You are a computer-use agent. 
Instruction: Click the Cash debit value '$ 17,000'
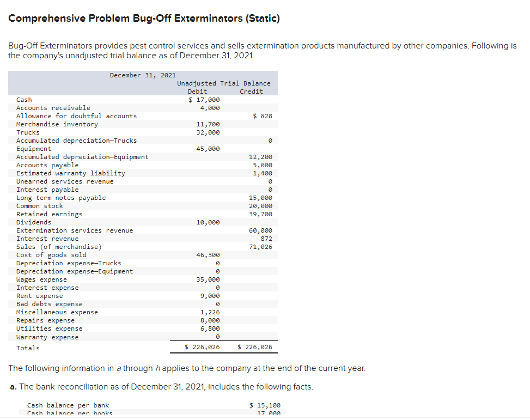tap(204, 100)
